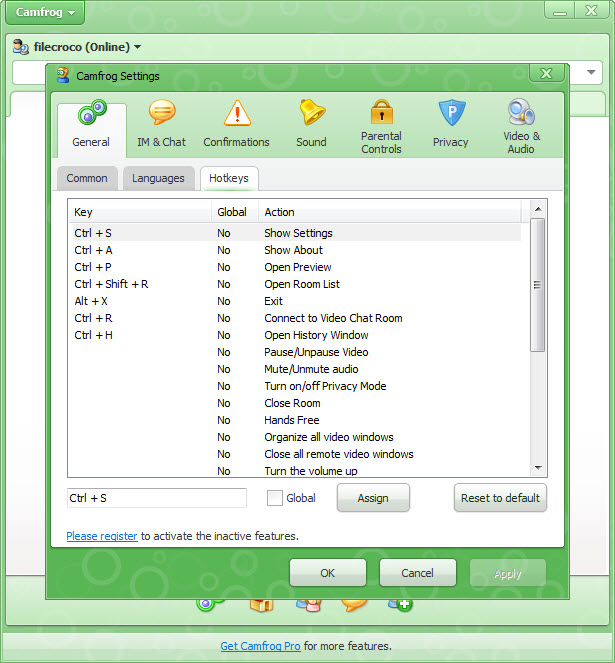
Task: Click the Cancel button
Action: pyautogui.click(x=418, y=573)
